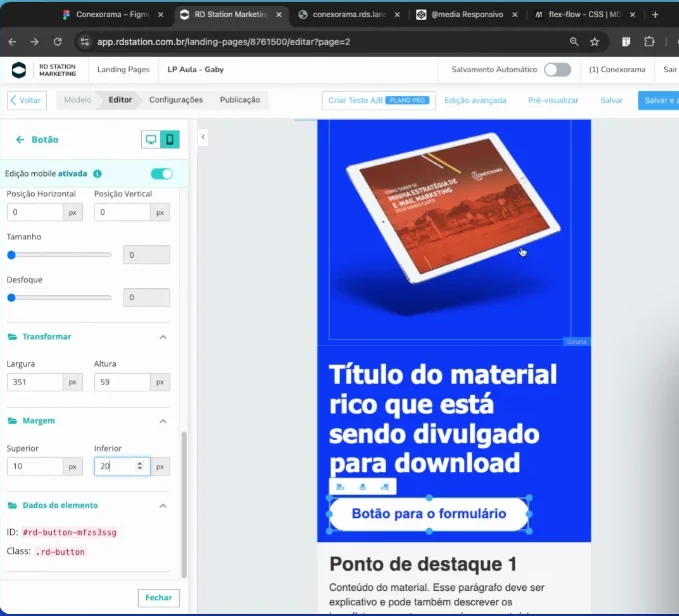The height and width of the screenshot is (616, 679).
Task: Click the Fechar button
Action: 158,597
